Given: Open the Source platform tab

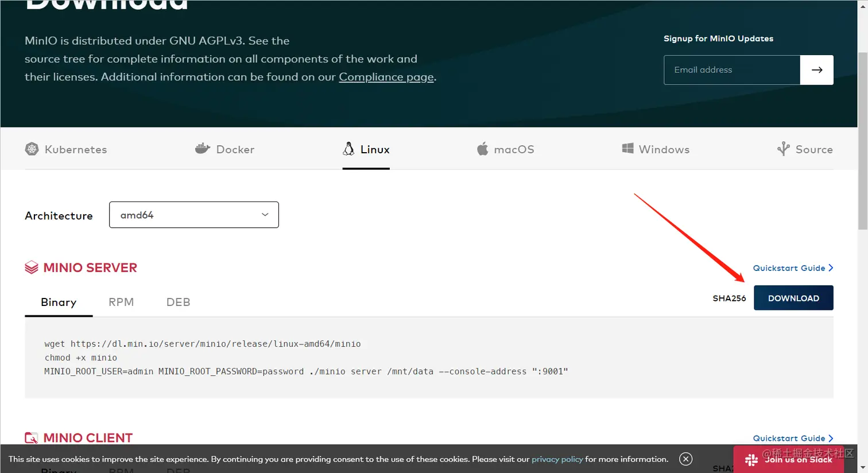Looking at the screenshot, I should (805, 149).
